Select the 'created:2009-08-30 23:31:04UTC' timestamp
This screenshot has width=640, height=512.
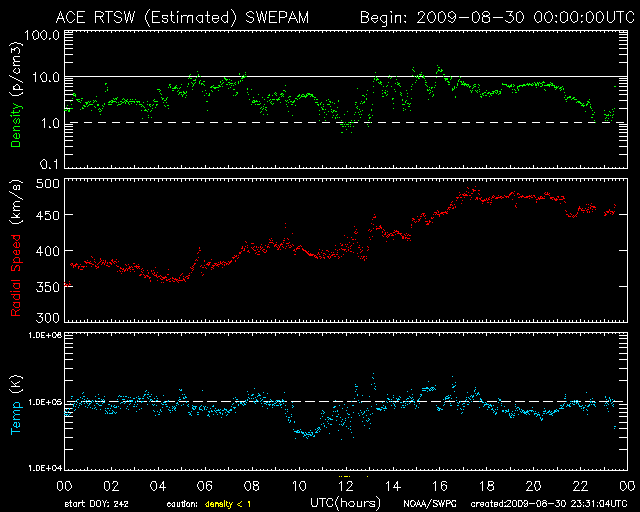coord(549,504)
